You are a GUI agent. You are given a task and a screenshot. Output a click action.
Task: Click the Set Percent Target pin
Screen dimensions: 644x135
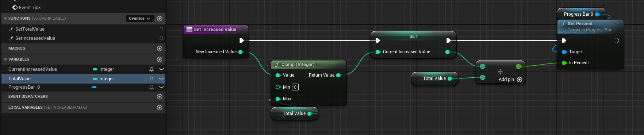pos(564,52)
